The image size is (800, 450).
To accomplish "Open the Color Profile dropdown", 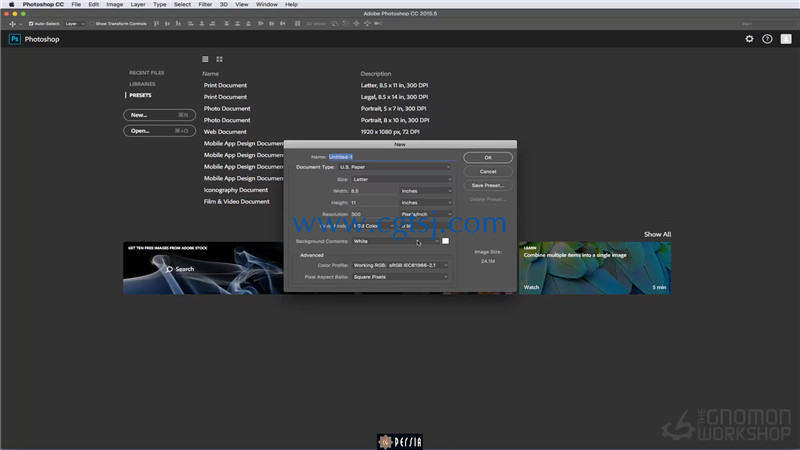I will (x=399, y=265).
